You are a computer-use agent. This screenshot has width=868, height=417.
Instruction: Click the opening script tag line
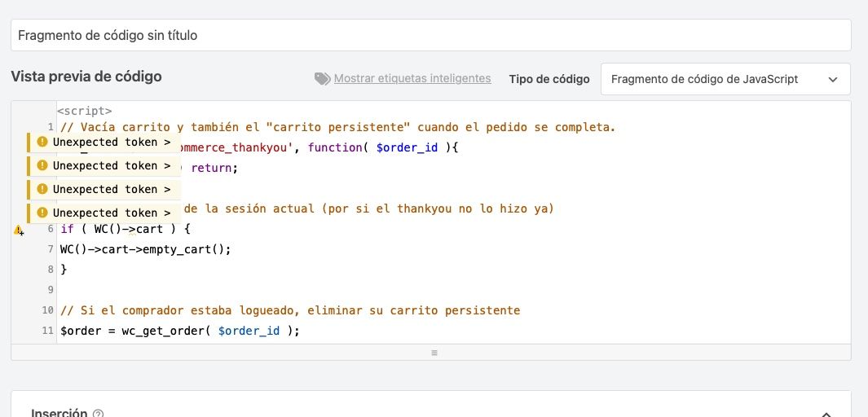85,110
